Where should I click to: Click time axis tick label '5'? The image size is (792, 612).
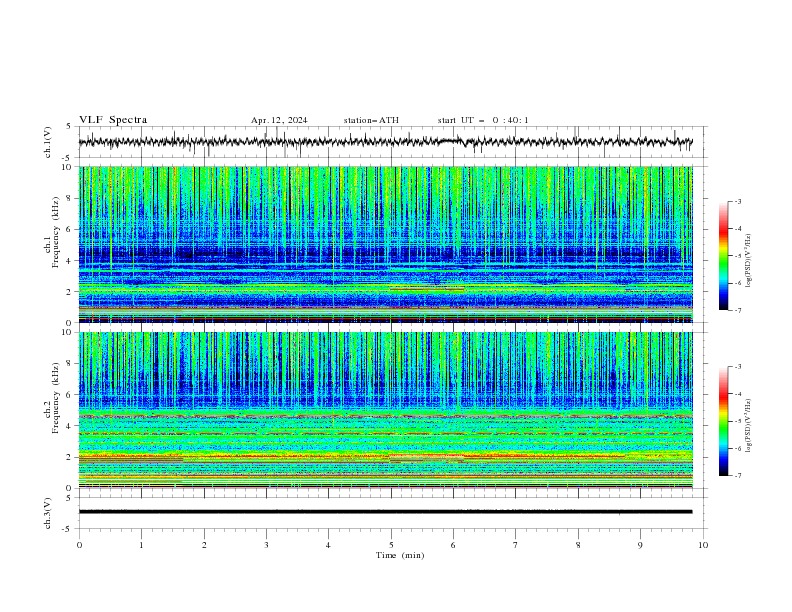[391, 545]
